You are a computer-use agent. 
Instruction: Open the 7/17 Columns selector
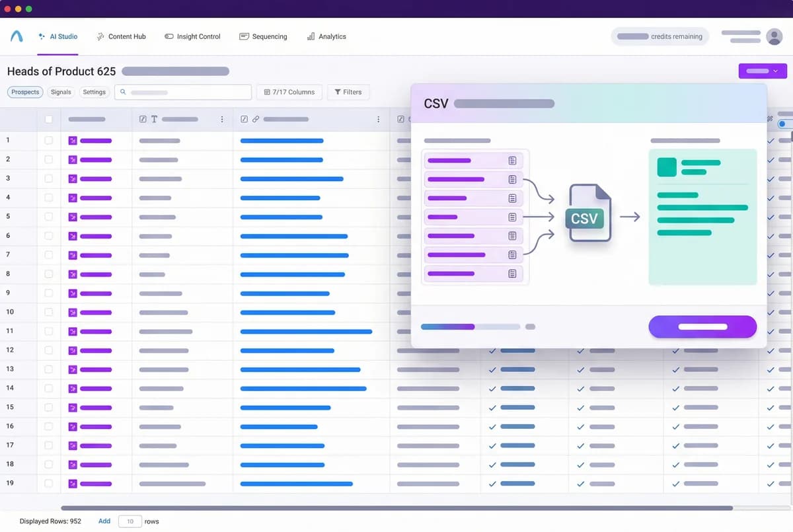289,92
